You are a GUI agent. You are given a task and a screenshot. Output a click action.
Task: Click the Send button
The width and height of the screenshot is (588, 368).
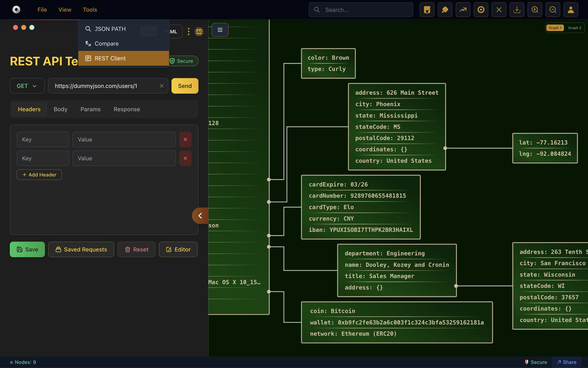[185, 86]
